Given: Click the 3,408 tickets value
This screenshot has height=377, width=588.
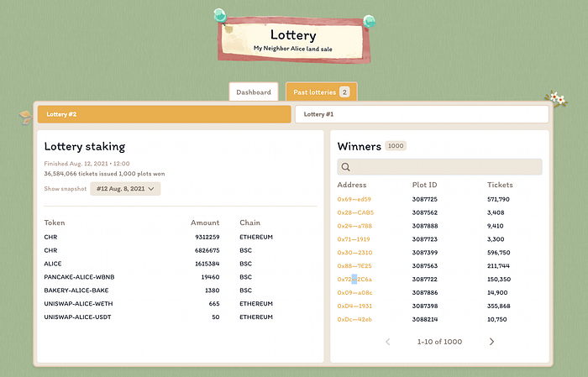Looking at the screenshot, I should 496,212.
